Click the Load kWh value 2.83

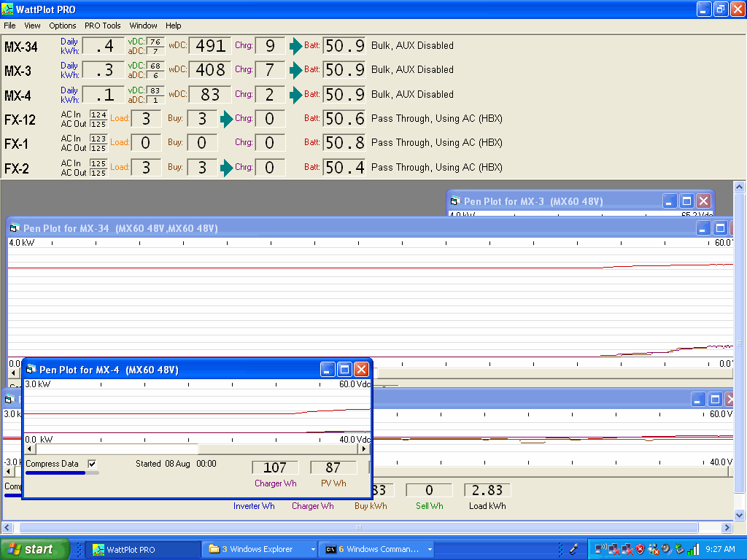point(487,490)
